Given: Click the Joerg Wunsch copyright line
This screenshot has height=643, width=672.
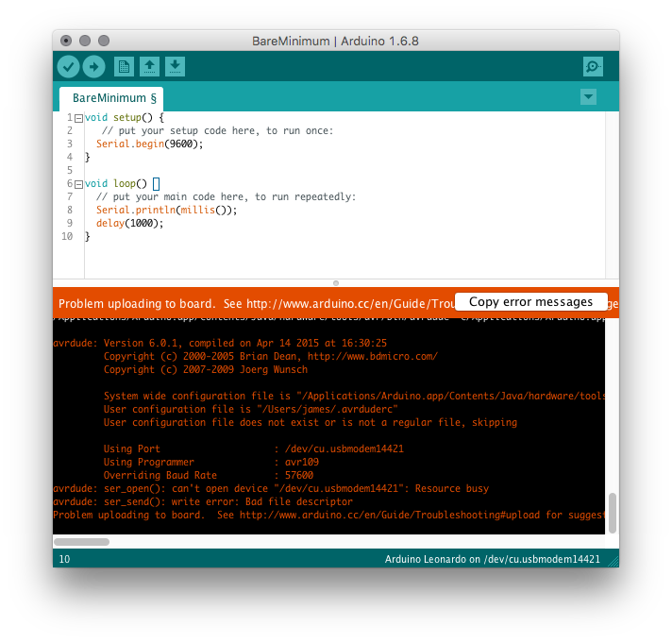Looking at the screenshot, I should tap(206, 370).
